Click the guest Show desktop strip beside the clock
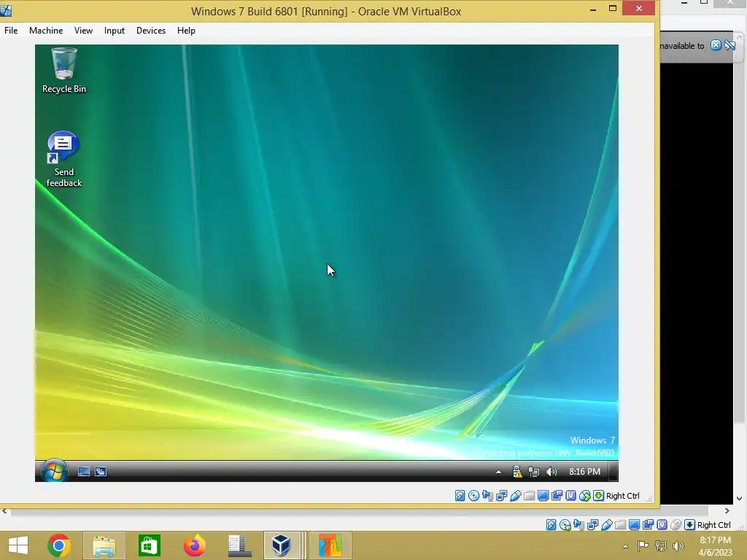Image resolution: width=747 pixels, height=560 pixels. point(614,472)
